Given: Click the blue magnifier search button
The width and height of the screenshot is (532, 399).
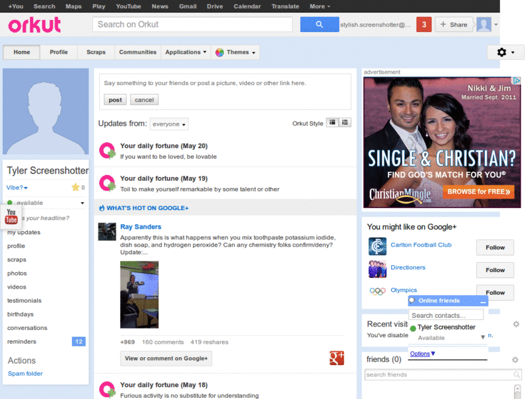Looking at the screenshot, I should pyautogui.click(x=319, y=25).
